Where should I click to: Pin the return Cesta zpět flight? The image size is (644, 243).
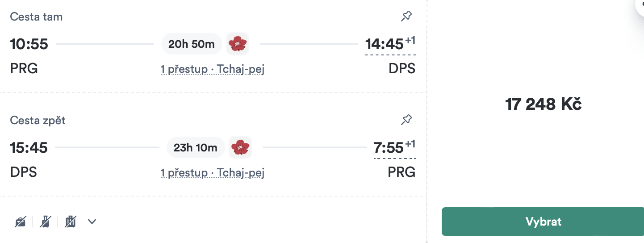click(x=406, y=120)
